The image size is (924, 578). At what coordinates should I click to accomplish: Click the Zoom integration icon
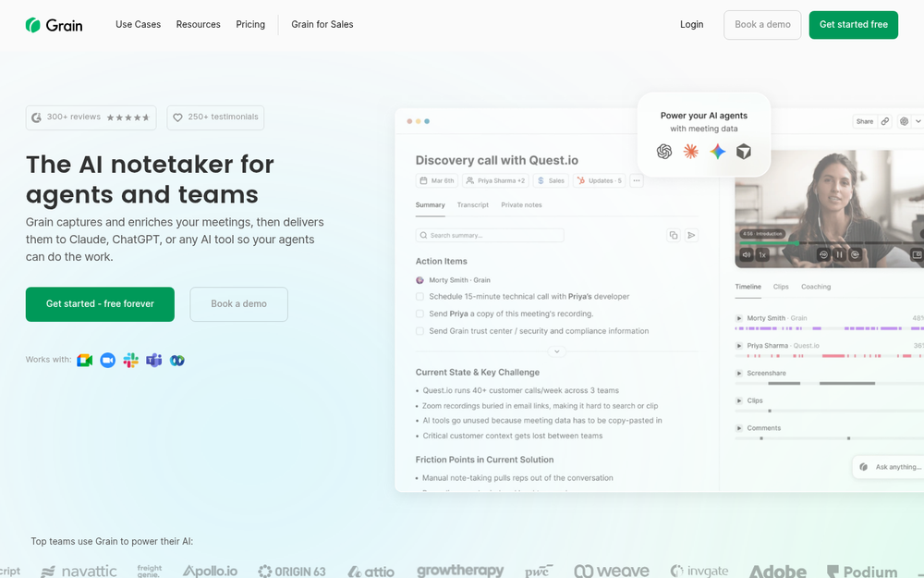point(108,361)
